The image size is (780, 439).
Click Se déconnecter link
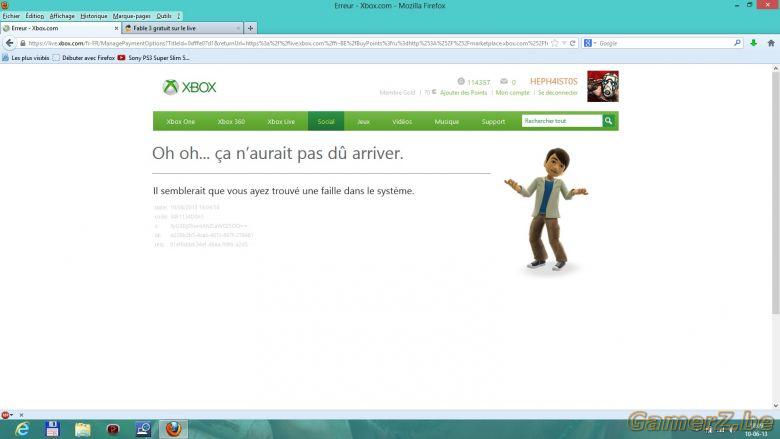click(x=558, y=92)
